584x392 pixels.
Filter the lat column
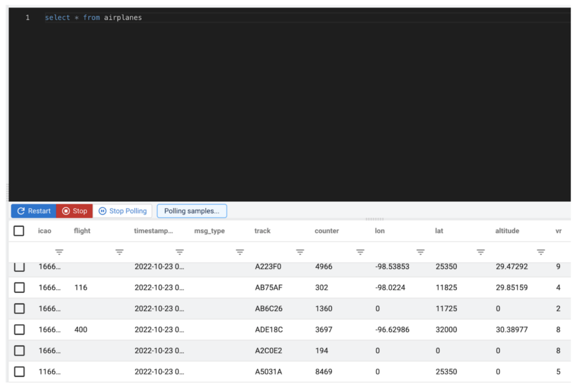click(x=480, y=251)
